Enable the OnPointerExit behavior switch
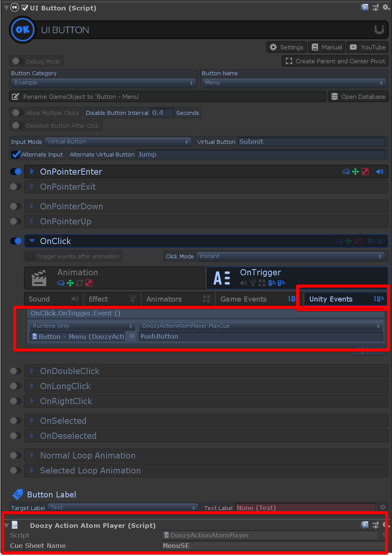This screenshot has width=392, height=556. point(16,187)
